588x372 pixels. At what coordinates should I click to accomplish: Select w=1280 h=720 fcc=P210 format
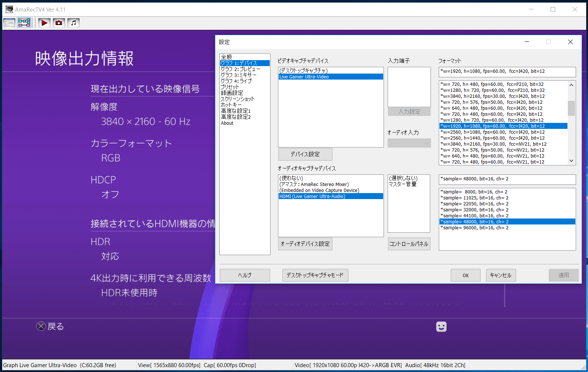point(503,90)
